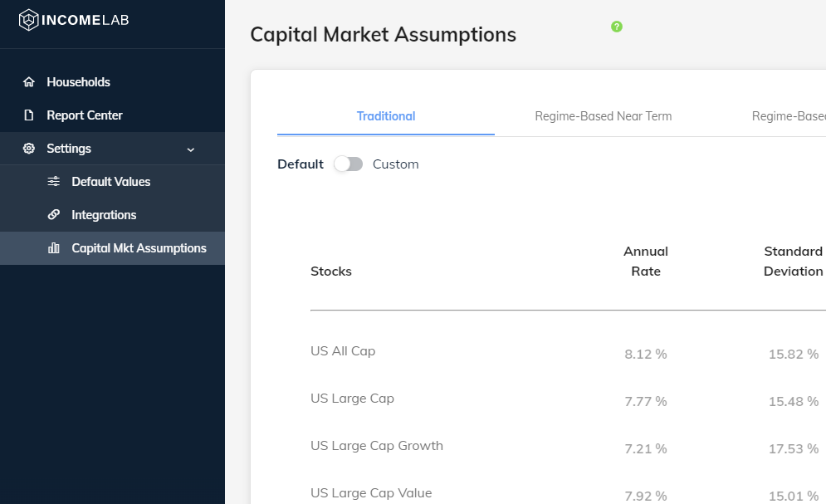Open the partially visible Regime-Based tab at far right
This screenshot has height=504, width=826.
789,116
